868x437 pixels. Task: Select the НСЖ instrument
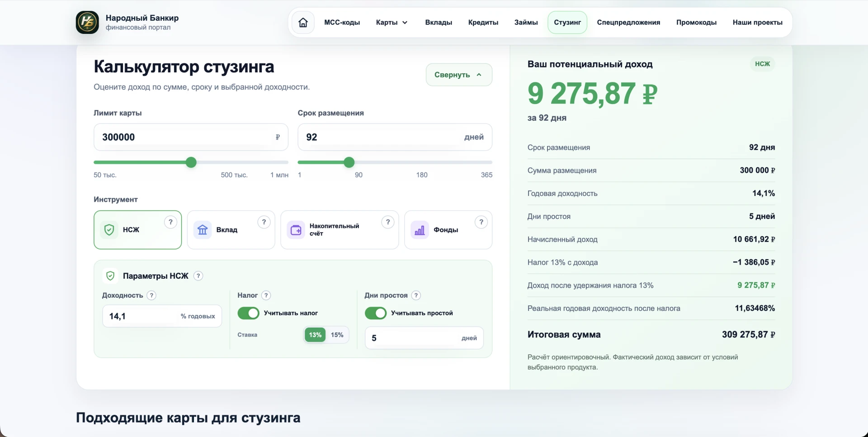137,230
